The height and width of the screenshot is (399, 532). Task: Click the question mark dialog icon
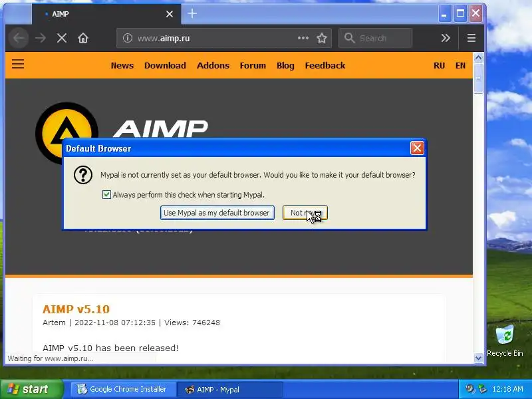coord(82,175)
